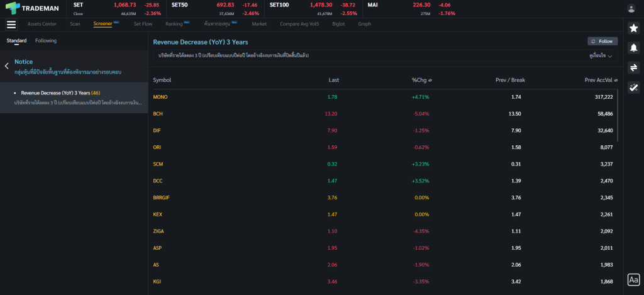The height and width of the screenshot is (295, 644).
Task: Open the star favorites icon in sidebar
Action: pyautogui.click(x=634, y=28)
